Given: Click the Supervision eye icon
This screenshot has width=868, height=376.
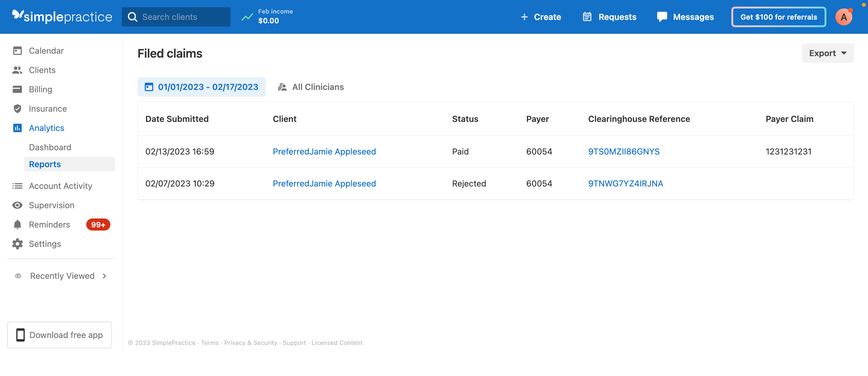Looking at the screenshot, I should click(x=17, y=206).
